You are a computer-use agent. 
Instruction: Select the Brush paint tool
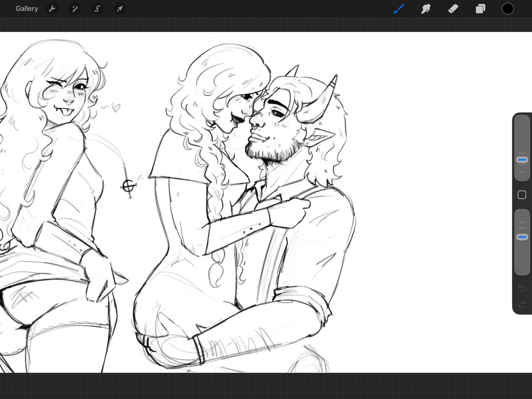[399, 8]
